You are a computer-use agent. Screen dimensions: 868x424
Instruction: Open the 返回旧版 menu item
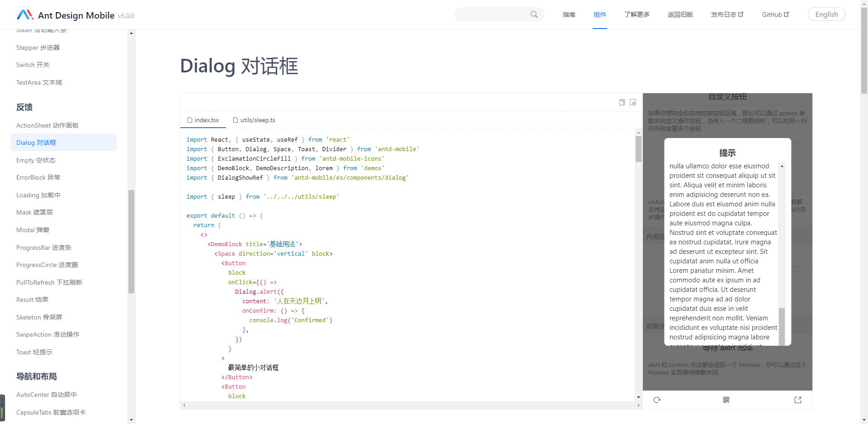tap(680, 14)
